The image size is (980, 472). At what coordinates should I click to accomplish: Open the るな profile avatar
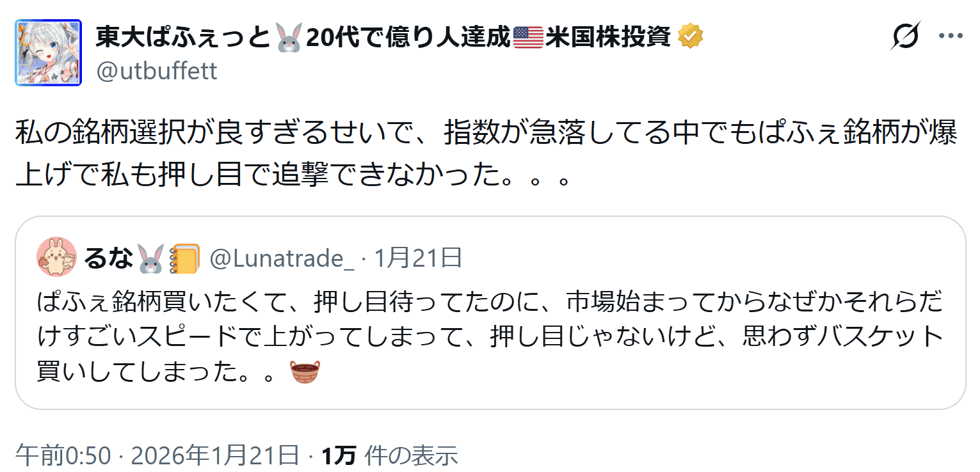pyautogui.click(x=58, y=257)
